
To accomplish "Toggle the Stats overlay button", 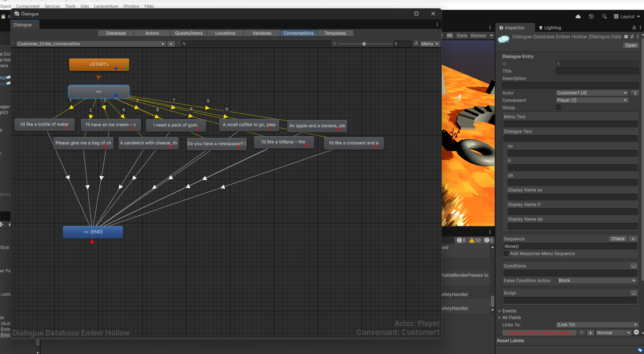I will pyautogui.click(x=462, y=35).
